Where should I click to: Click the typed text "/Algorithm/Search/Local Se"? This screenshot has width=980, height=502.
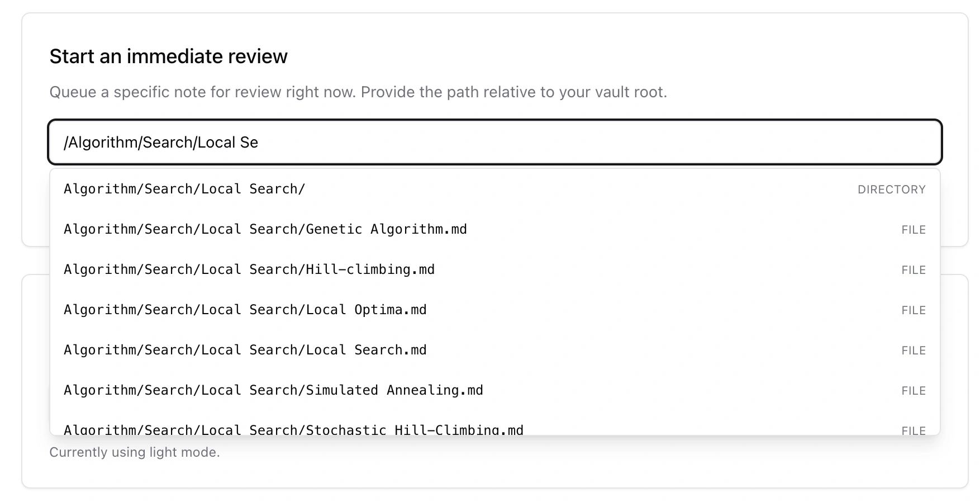point(161,143)
